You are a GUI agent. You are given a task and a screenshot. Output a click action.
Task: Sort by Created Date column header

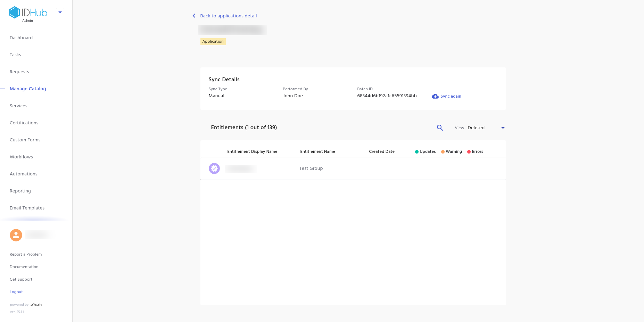(x=381, y=152)
